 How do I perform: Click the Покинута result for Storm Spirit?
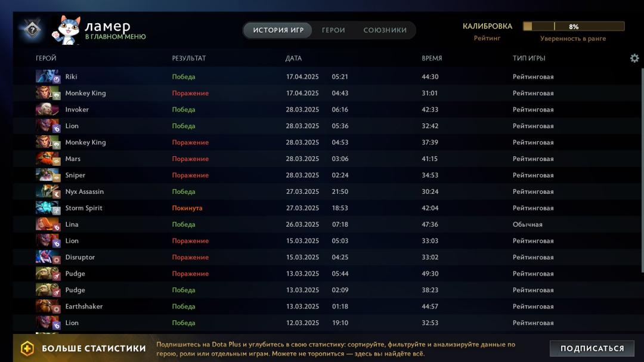click(x=187, y=208)
